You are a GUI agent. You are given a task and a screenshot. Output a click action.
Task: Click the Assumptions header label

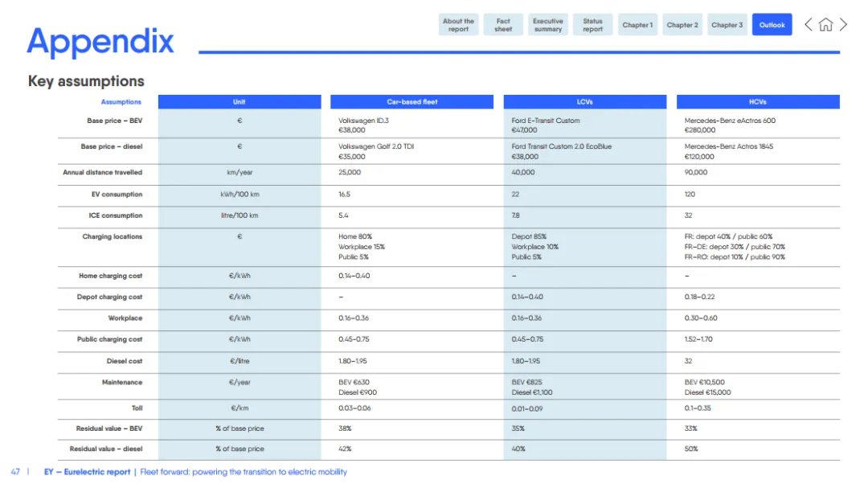[x=121, y=102]
